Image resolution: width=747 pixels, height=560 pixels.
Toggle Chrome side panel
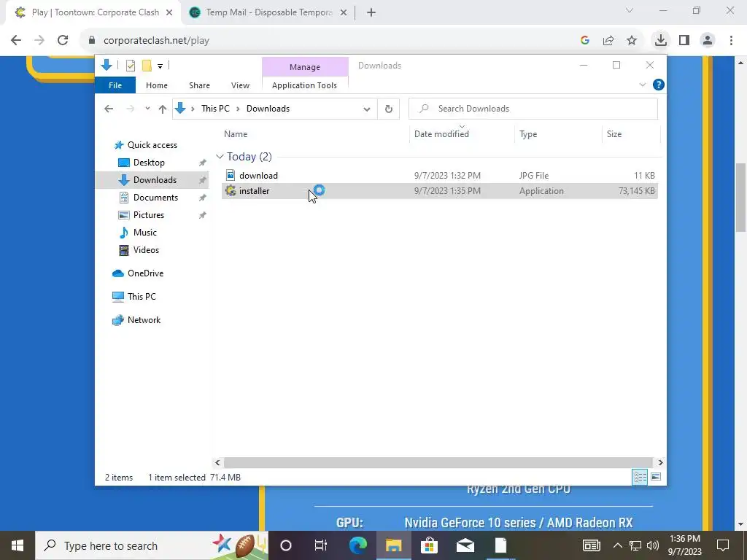tap(684, 41)
